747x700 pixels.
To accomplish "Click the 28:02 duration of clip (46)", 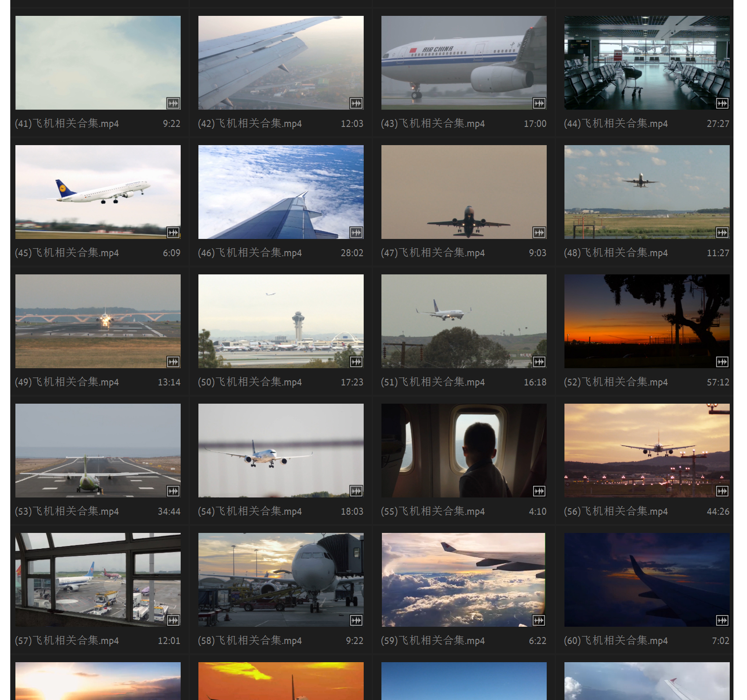I will coord(352,253).
